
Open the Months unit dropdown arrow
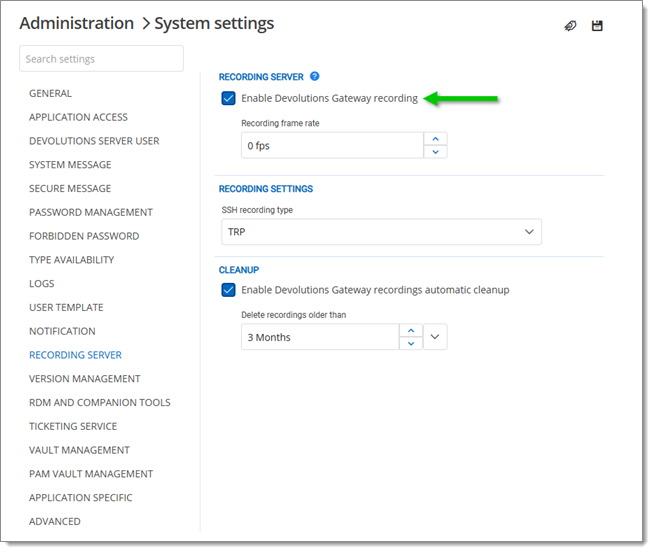(x=435, y=337)
